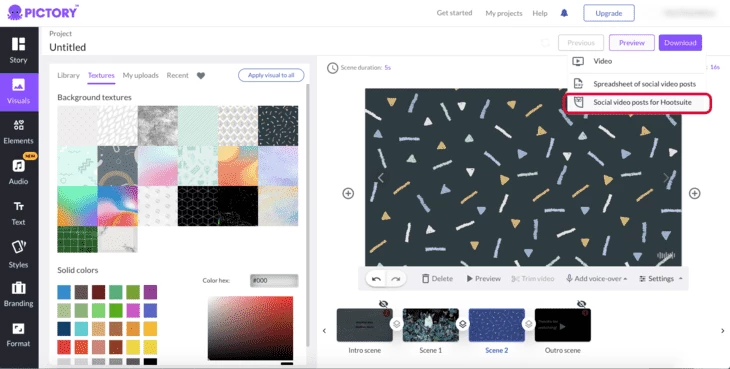
Task: Switch to My uploads tab
Action: click(x=141, y=75)
